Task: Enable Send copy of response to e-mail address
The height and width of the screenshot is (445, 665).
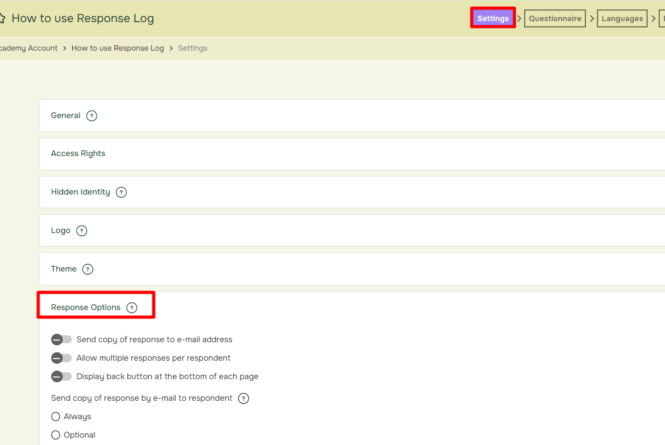Action: (x=61, y=340)
